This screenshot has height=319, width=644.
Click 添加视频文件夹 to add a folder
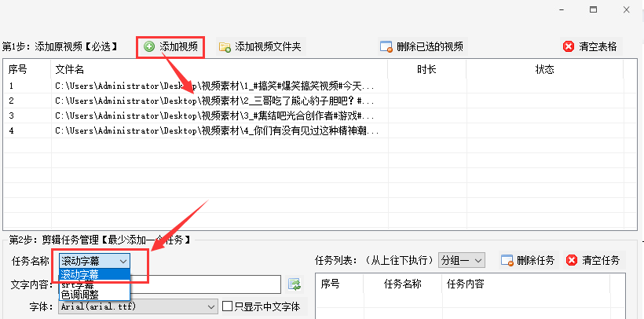[261, 47]
